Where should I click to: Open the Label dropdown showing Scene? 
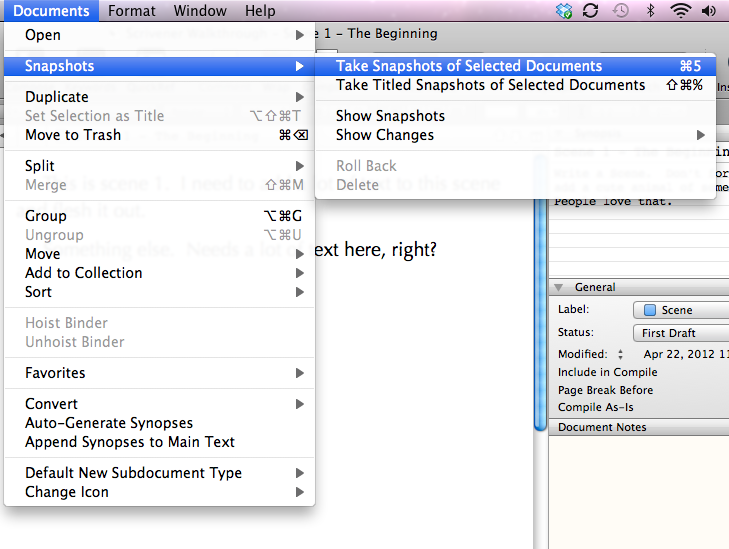[x=681, y=310]
